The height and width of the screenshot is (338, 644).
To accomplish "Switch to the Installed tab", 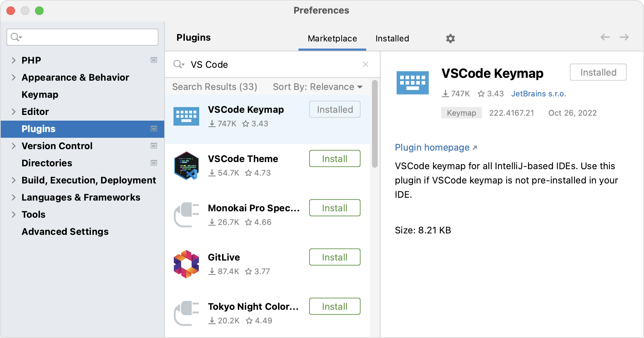I will click(x=392, y=39).
